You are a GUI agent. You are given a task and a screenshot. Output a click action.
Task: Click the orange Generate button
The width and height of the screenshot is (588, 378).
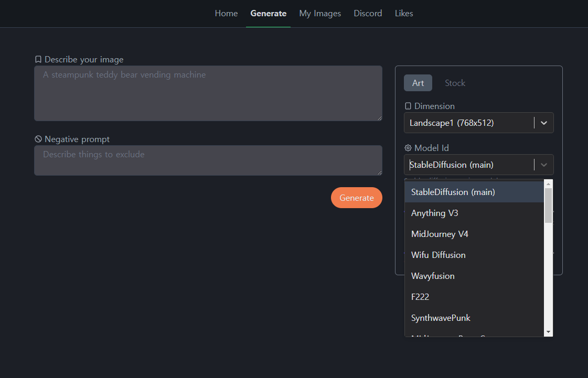[x=356, y=198]
